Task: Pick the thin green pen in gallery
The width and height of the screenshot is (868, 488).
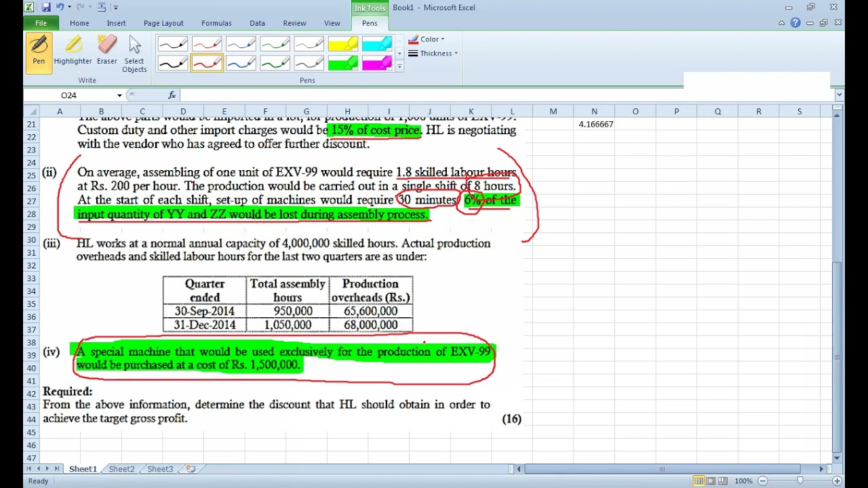Action: click(274, 45)
